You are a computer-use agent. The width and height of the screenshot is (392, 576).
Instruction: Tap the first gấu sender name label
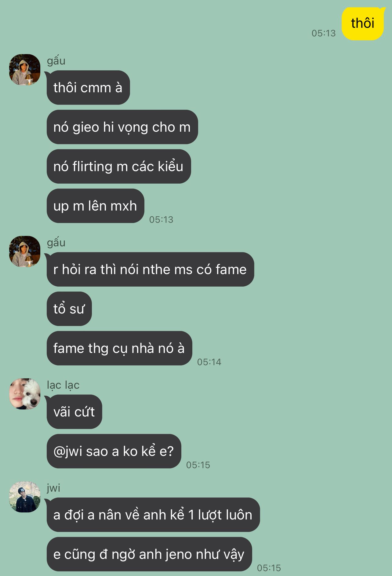[x=56, y=61]
